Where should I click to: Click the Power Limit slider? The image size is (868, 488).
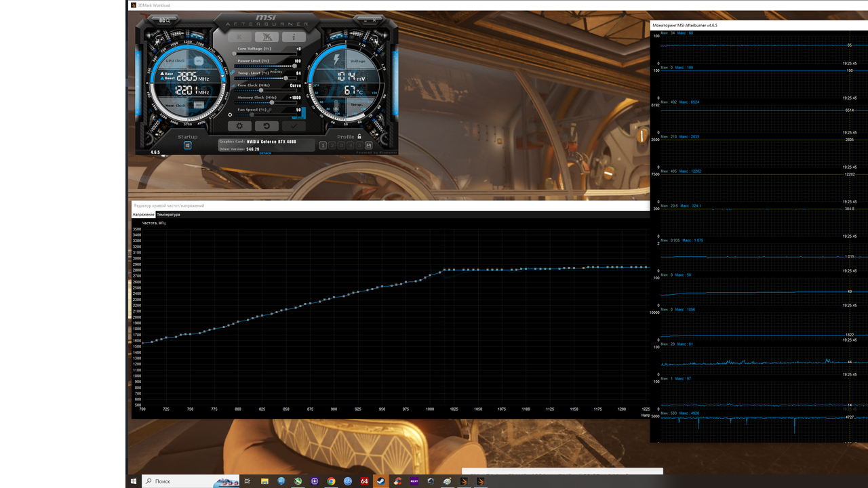266,66
